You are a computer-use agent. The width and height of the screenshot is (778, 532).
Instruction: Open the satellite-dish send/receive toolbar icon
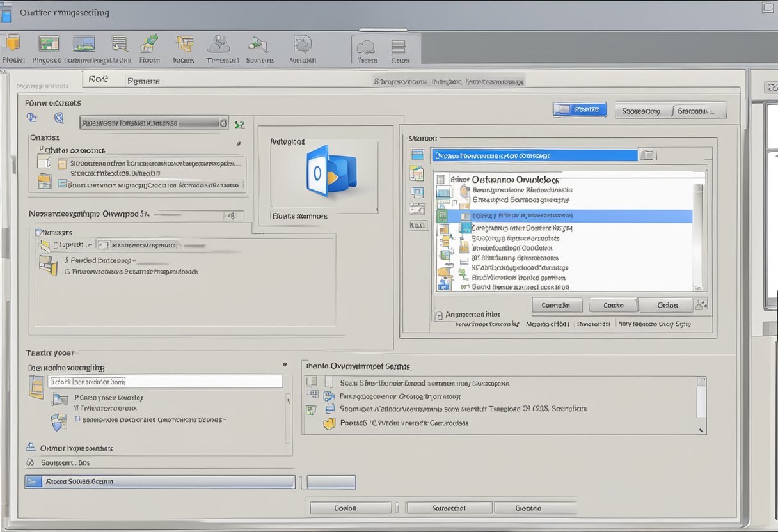[303, 46]
